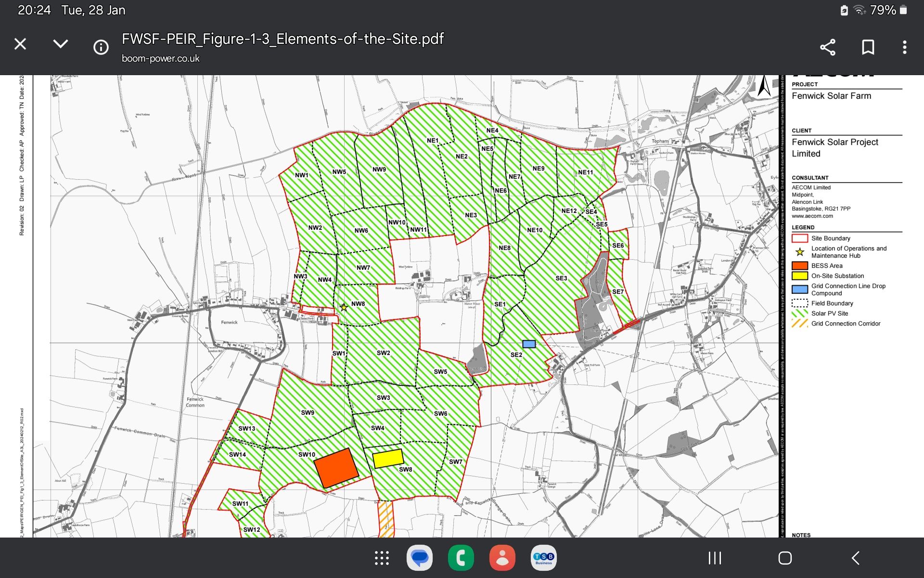Tap the boom-power.co.uk site address
This screenshot has height=578, width=924.
(x=160, y=59)
